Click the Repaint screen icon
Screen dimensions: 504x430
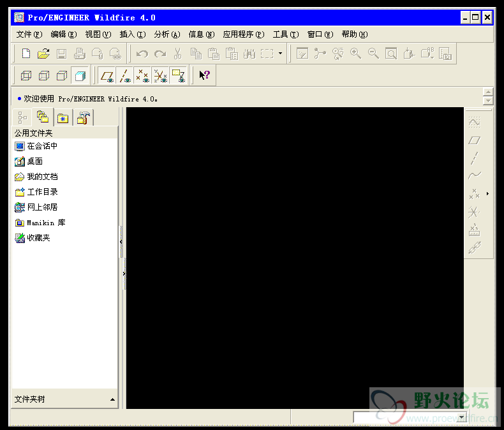[x=302, y=54]
